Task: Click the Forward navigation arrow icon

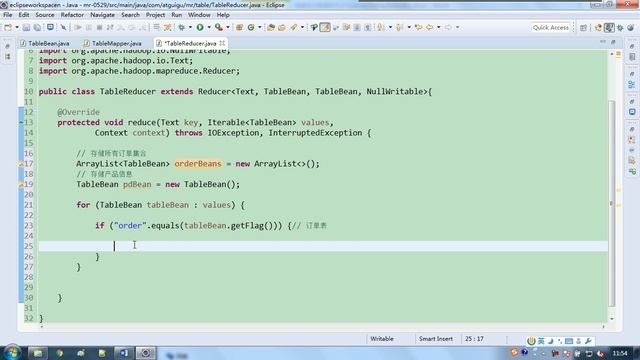Action: tap(448, 27)
